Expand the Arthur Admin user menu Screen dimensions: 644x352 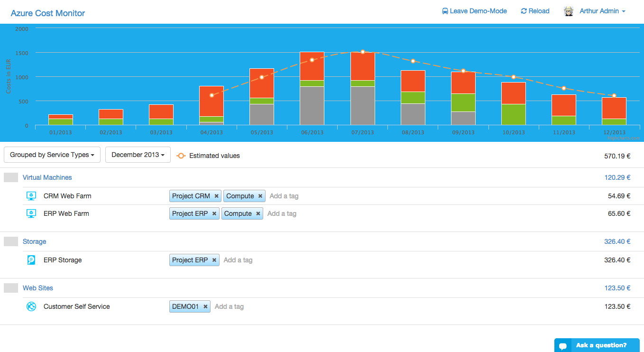[x=602, y=11]
